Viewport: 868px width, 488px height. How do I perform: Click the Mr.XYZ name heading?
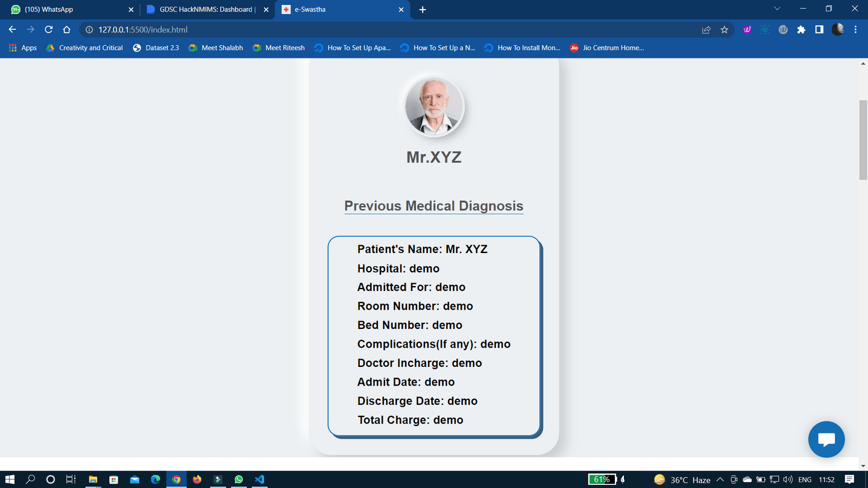click(434, 157)
